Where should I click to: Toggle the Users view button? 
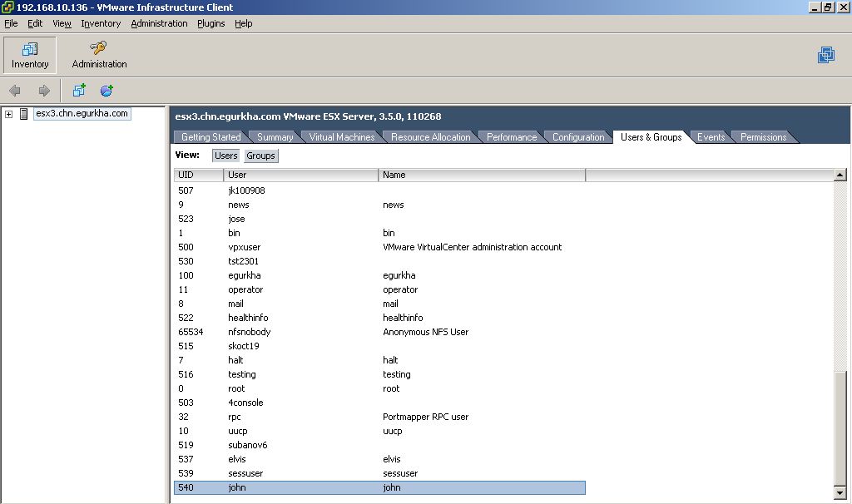point(226,156)
